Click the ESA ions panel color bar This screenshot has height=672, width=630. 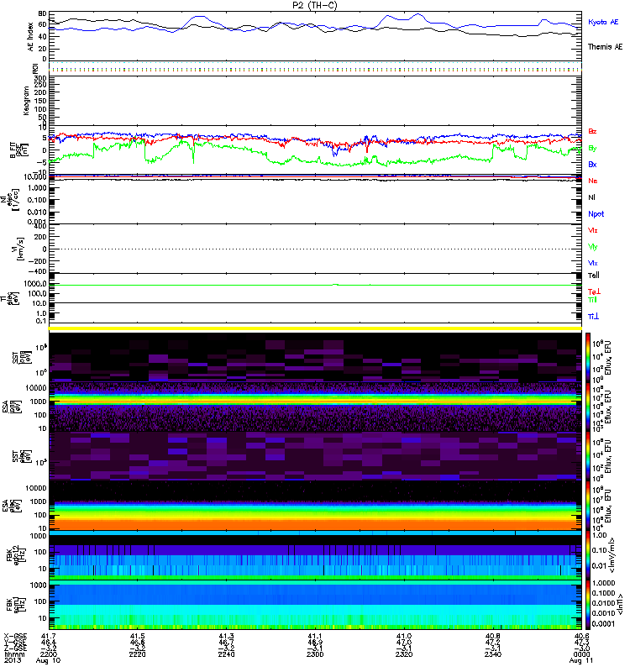coord(588,407)
